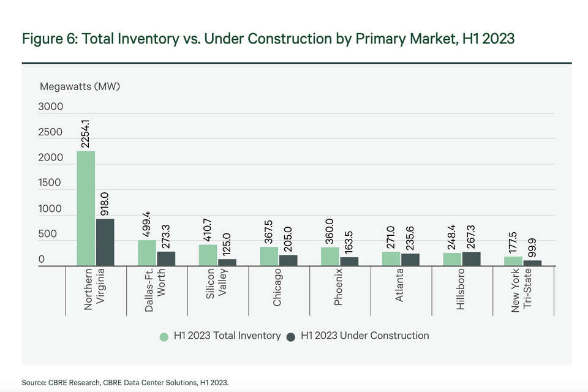Click the 367.5 data value label
The height and width of the screenshot is (392, 588).
tap(268, 232)
